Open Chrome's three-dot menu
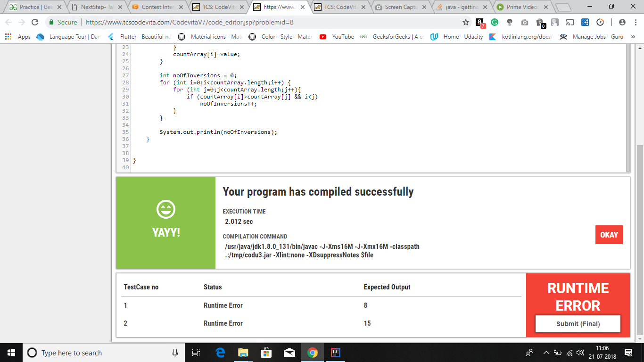Viewport: 644px width, 362px height. click(x=636, y=22)
